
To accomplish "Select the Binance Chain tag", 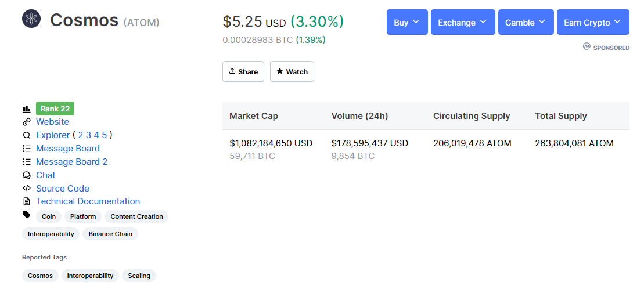I will 110,234.
